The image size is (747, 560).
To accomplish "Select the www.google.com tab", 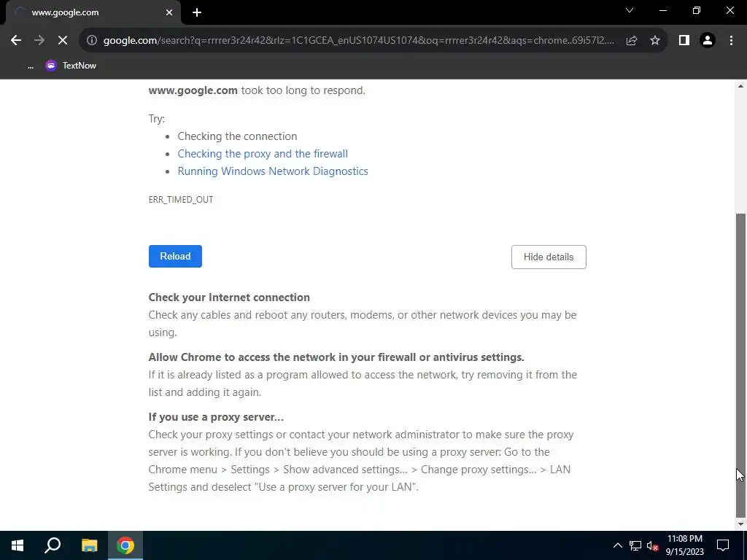I will tap(93, 13).
